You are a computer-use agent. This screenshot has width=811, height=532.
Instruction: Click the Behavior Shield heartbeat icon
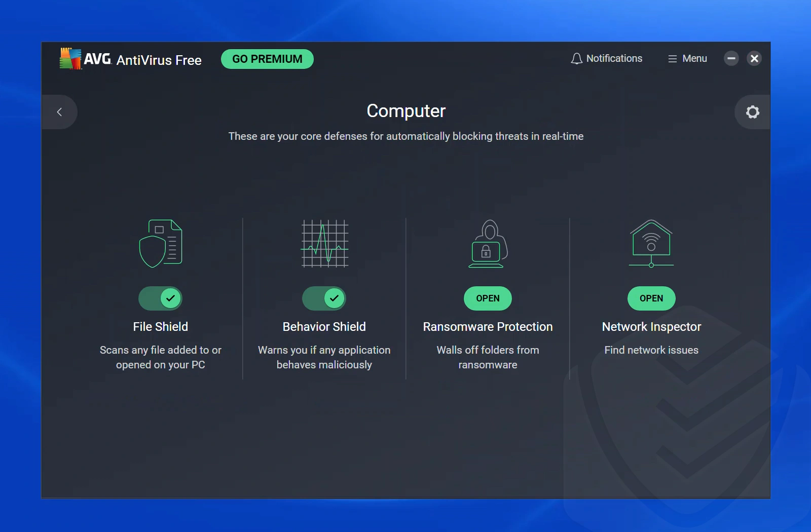click(x=324, y=244)
